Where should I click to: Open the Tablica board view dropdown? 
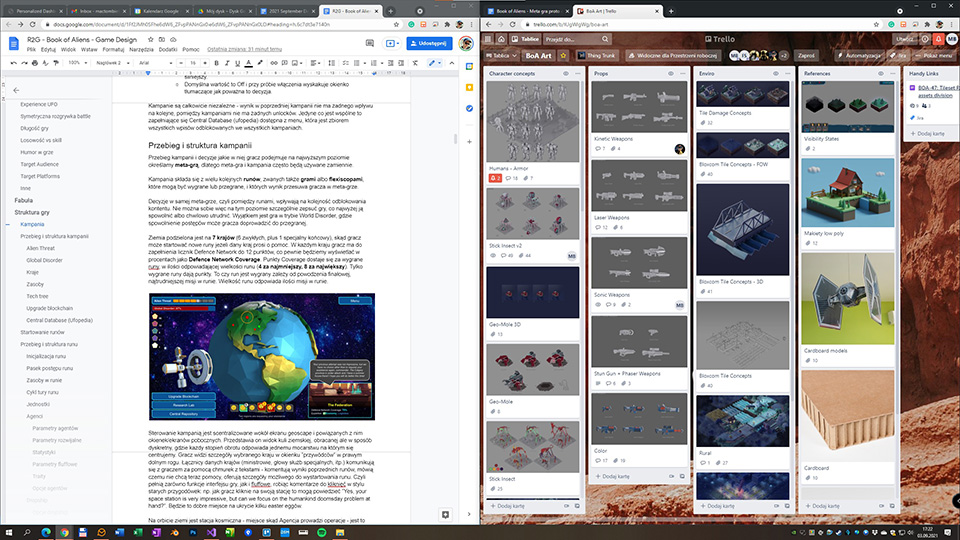pyautogui.click(x=502, y=56)
